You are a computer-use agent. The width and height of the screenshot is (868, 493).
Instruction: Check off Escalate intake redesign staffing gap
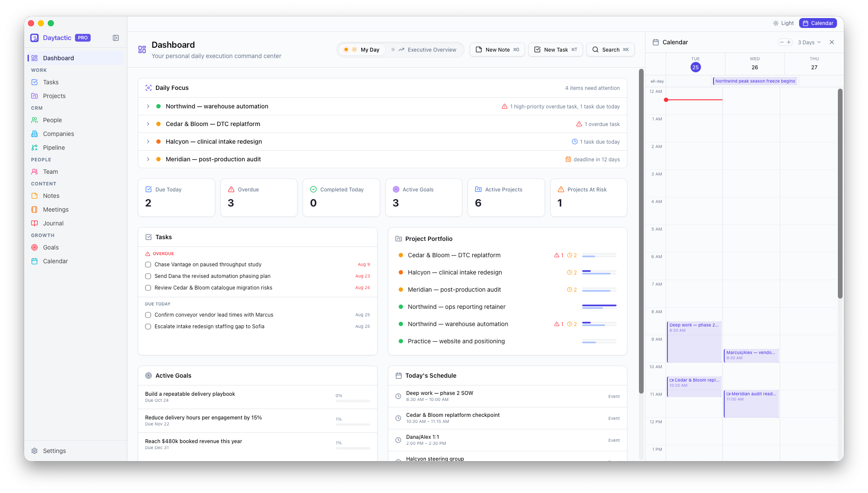click(x=148, y=327)
